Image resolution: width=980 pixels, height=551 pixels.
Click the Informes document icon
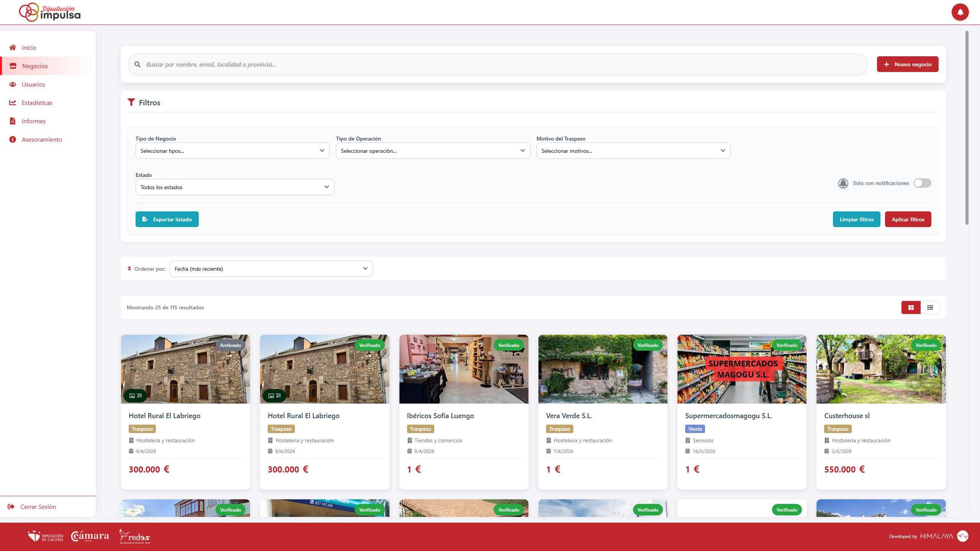[13, 121]
